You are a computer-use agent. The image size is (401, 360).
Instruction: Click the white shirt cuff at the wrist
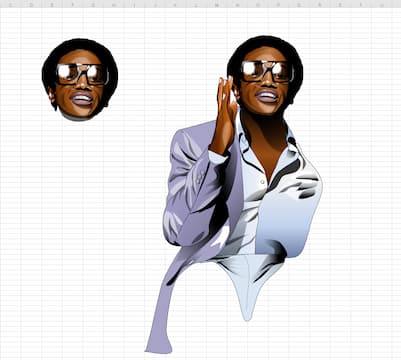tap(218, 157)
